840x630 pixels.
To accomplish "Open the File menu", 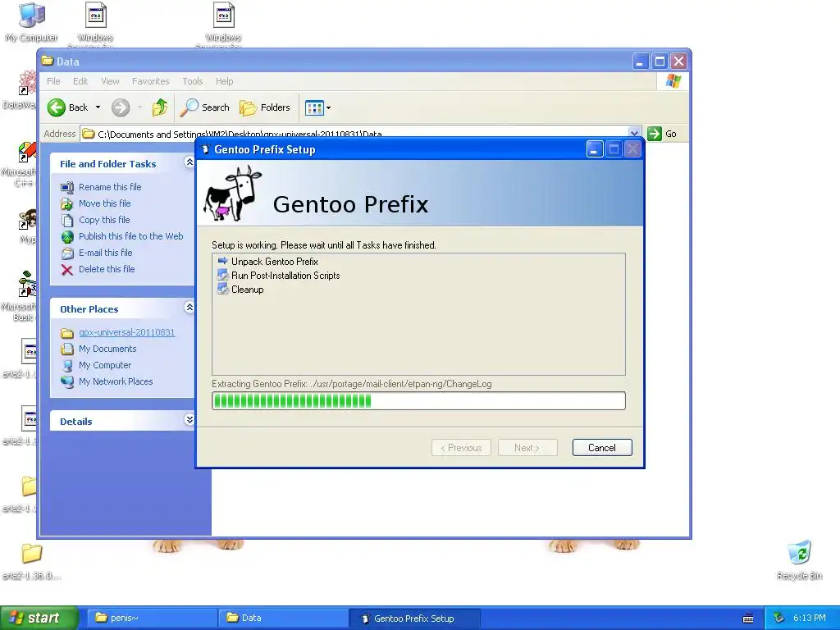I will tap(53, 81).
